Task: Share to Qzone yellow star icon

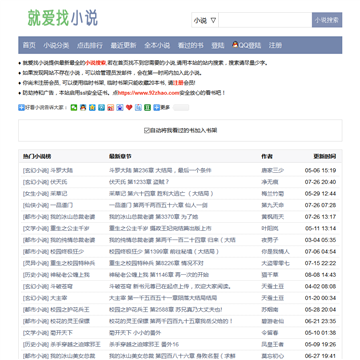Action: click(92, 108)
